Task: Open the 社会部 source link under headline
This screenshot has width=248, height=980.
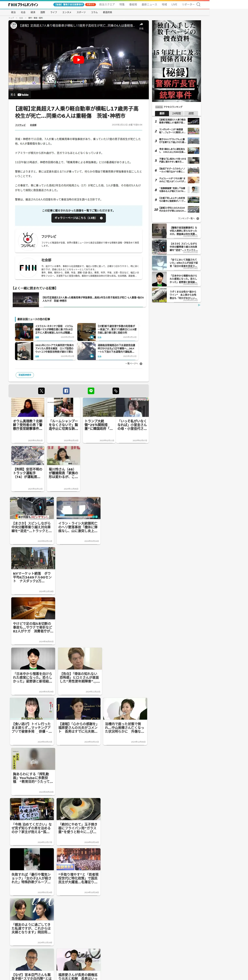Action: [x=33, y=125]
